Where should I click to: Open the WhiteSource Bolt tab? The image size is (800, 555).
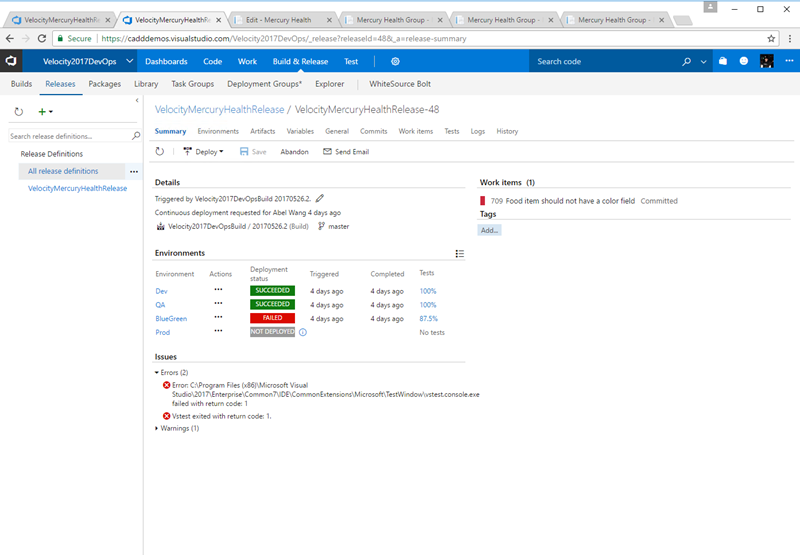[400, 84]
